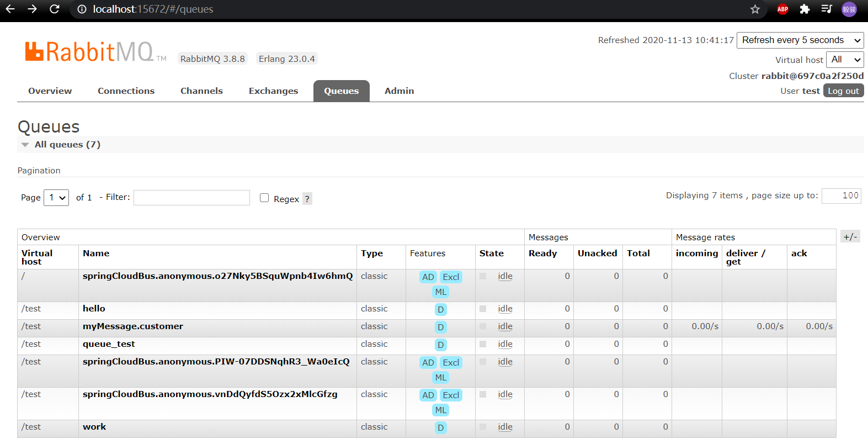Open springCloudBus.anonymous.PIW-07DDSNqhR3_Wa0eIcQ queue

click(216, 362)
